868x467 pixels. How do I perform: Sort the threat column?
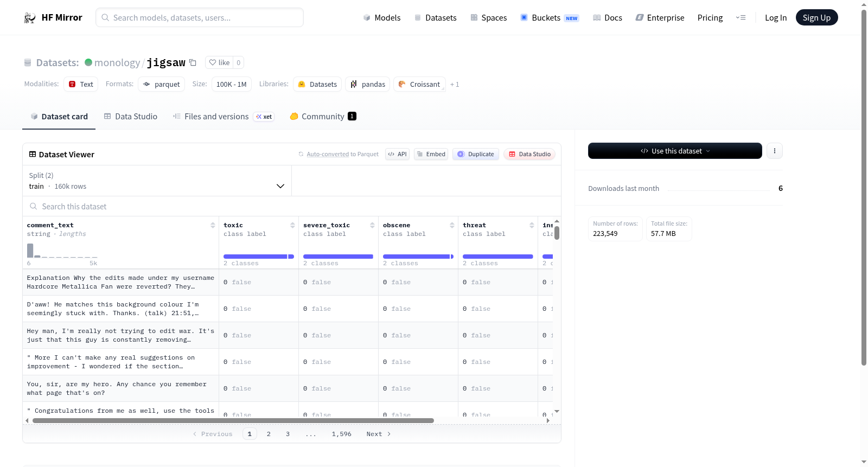pos(532,225)
